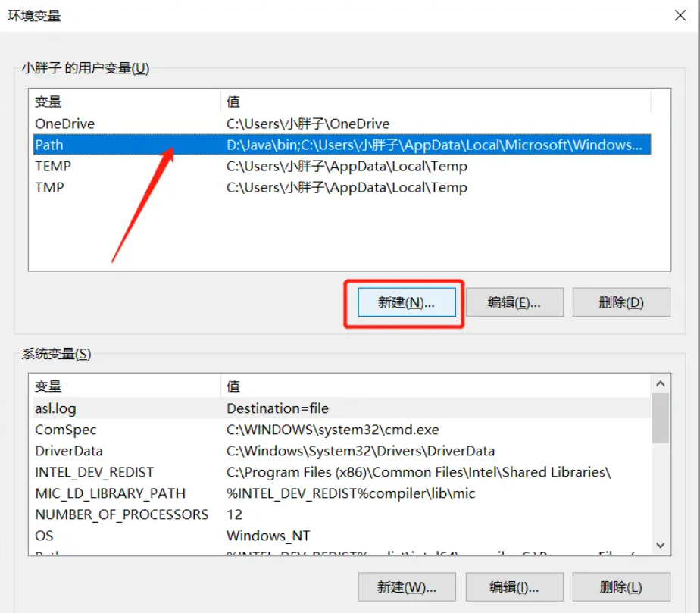Select the NUMBER_OF_PROCESSORS system variable name
Image resolution: width=700 pixels, height=613 pixels.
pyautogui.click(x=121, y=514)
